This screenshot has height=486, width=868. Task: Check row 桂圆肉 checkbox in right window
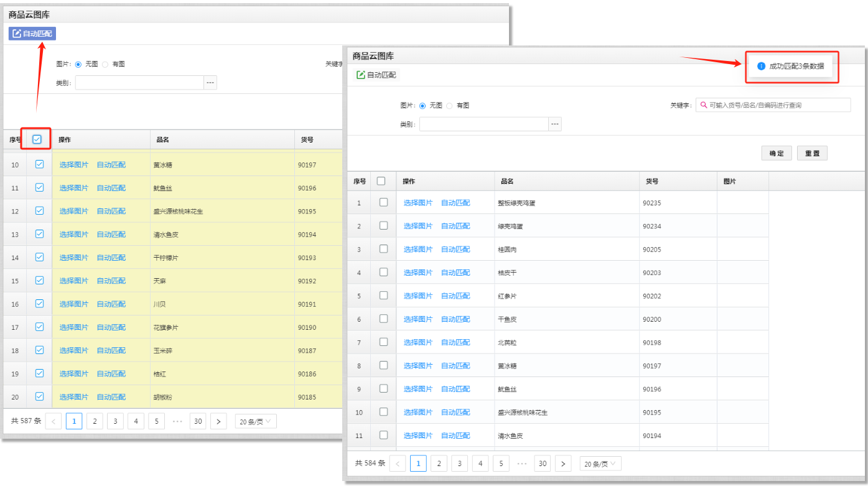(383, 249)
